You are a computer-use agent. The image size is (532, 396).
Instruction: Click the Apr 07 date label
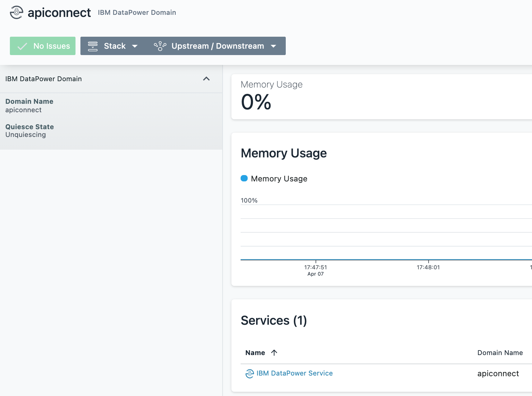pyautogui.click(x=315, y=274)
